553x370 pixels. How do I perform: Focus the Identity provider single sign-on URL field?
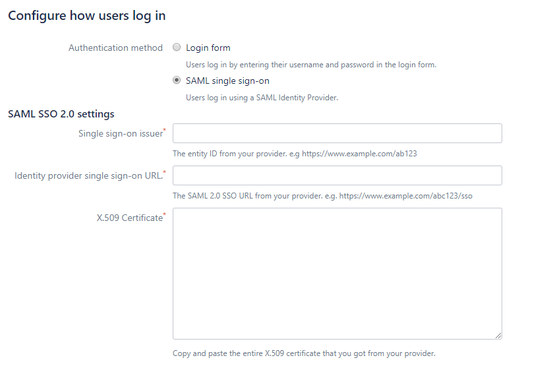pyautogui.click(x=337, y=175)
